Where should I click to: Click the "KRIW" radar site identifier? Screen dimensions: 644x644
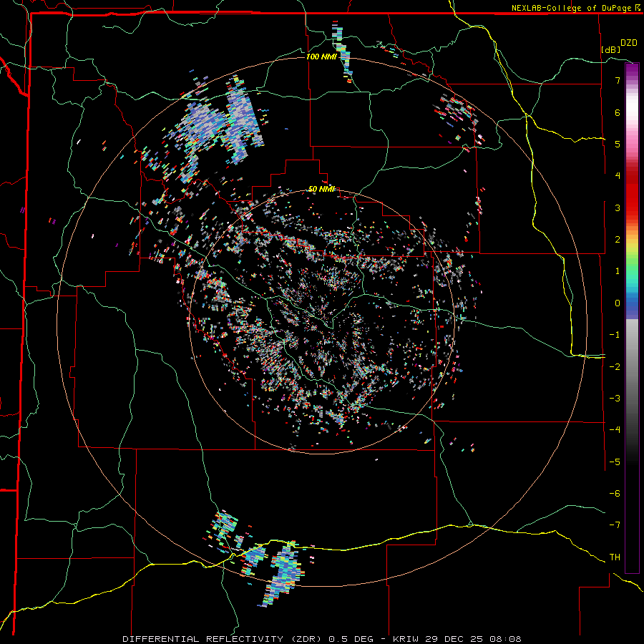[405, 639]
